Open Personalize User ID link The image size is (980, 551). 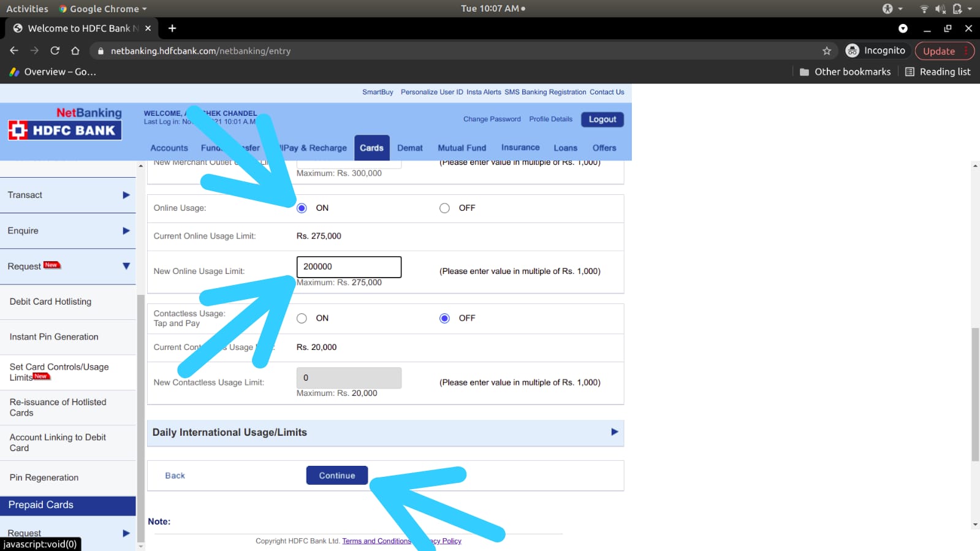pos(432,92)
